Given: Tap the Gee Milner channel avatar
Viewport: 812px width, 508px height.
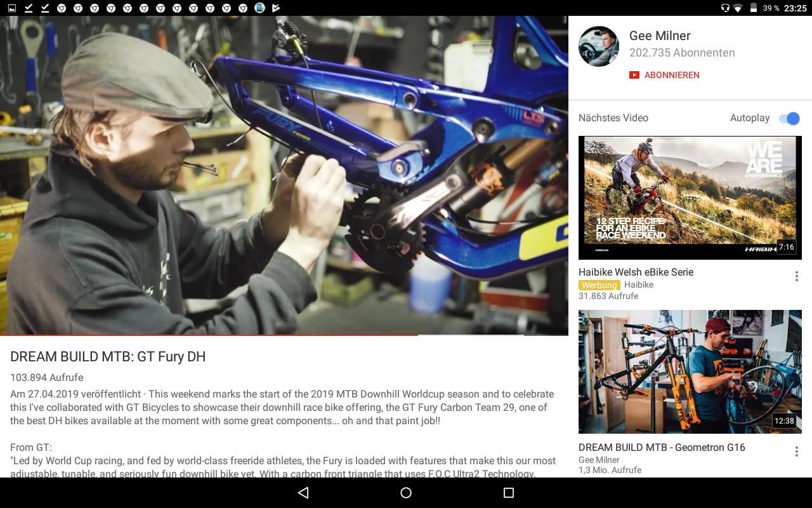Looking at the screenshot, I should [x=599, y=46].
